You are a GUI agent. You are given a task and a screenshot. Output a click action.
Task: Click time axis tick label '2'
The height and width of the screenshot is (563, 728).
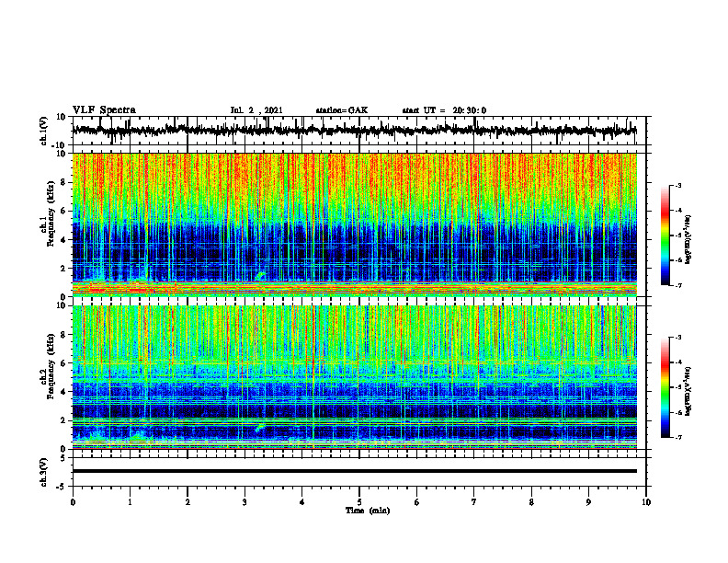(188, 502)
